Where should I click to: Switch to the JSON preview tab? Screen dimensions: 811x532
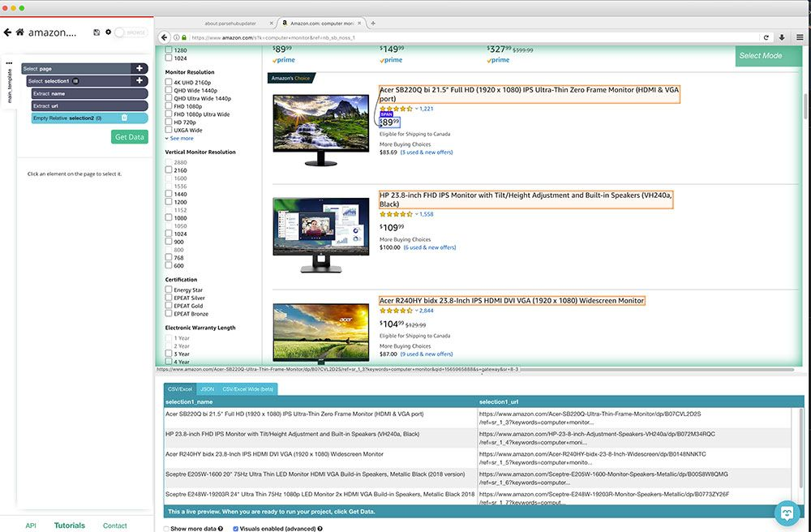(208, 388)
